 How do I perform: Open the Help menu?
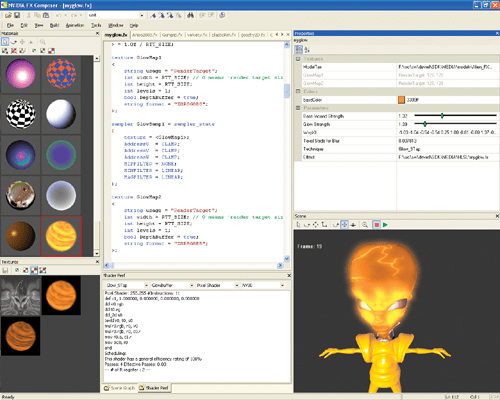click(x=134, y=25)
